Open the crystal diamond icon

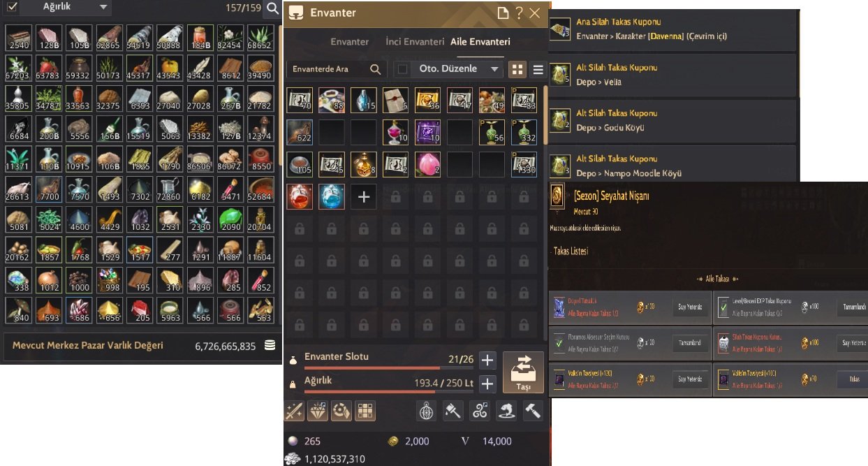coord(318,411)
